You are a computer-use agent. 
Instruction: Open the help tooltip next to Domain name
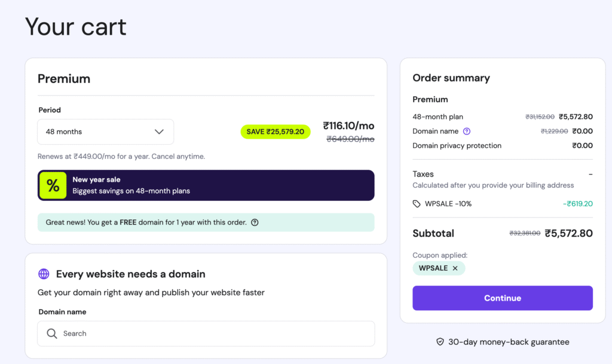(x=467, y=131)
